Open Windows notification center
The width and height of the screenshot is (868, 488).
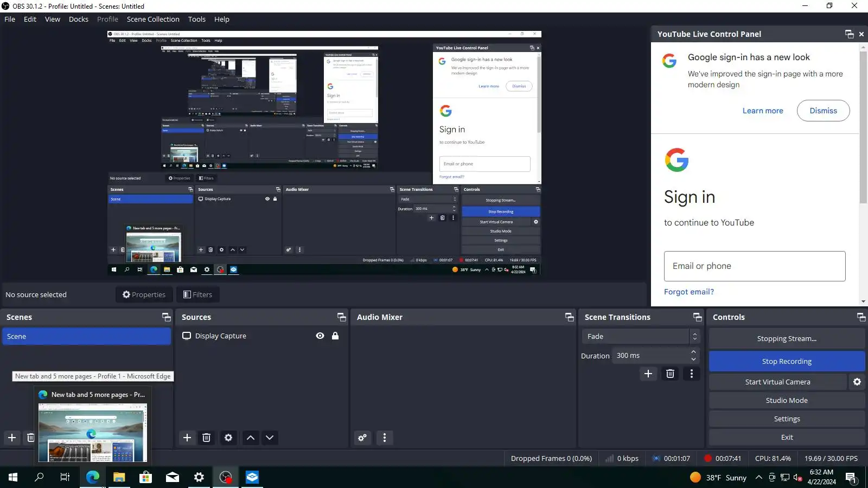point(851,478)
